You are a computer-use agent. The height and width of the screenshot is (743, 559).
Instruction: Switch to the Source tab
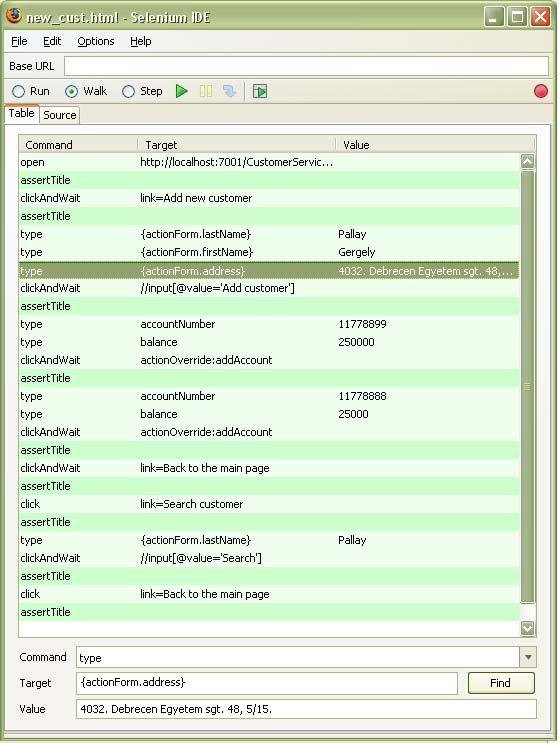pyautogui.click(x=60, y=115)
